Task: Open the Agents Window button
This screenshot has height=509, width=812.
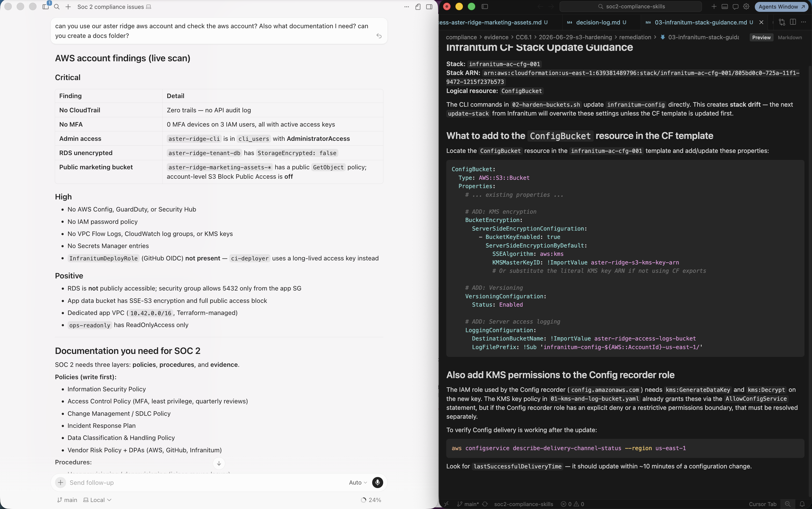Action: 781,6
